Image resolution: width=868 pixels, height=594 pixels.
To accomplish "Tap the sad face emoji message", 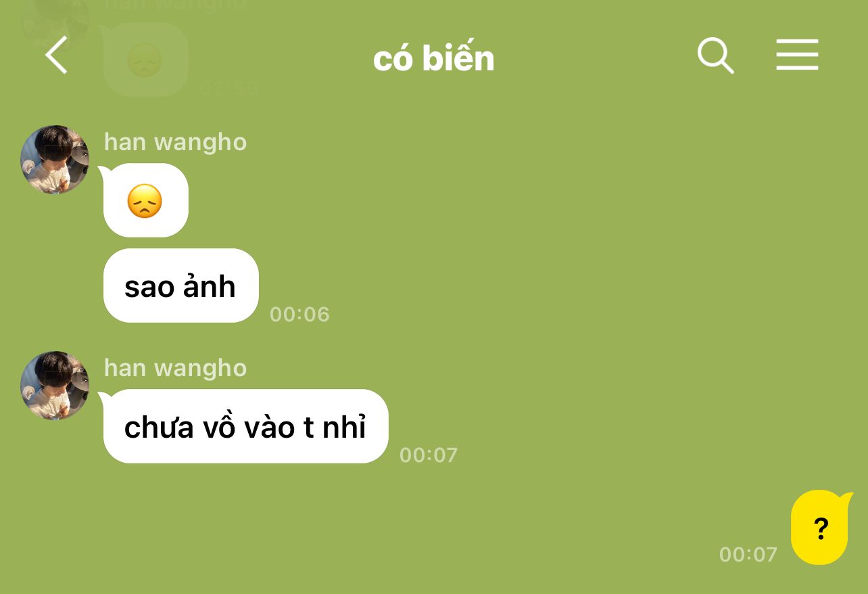I will [x=145, y=200].
